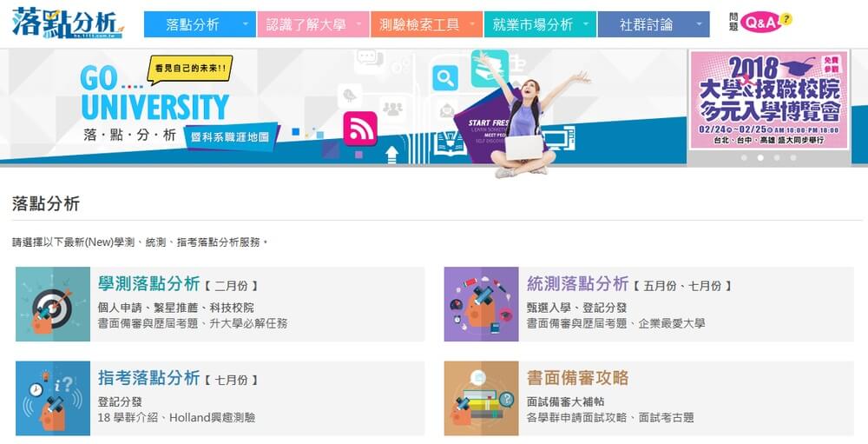868x444 pixels.
Task: Open the Q&A question bubble icon
Action: pyautogui.click(x=766, y=23)
